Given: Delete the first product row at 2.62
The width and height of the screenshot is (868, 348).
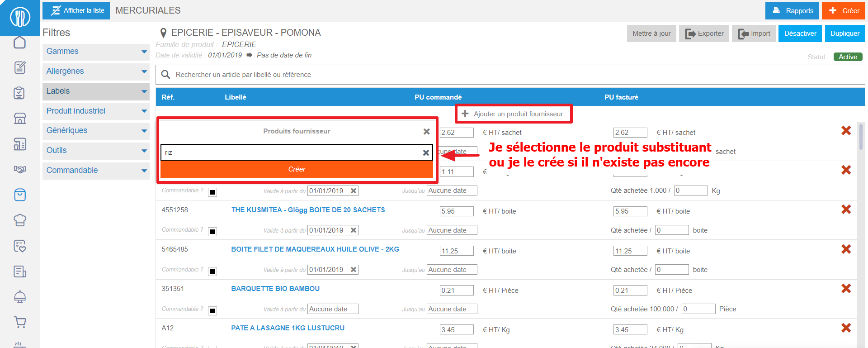Looking at the screenshot, I should [846, 131].
